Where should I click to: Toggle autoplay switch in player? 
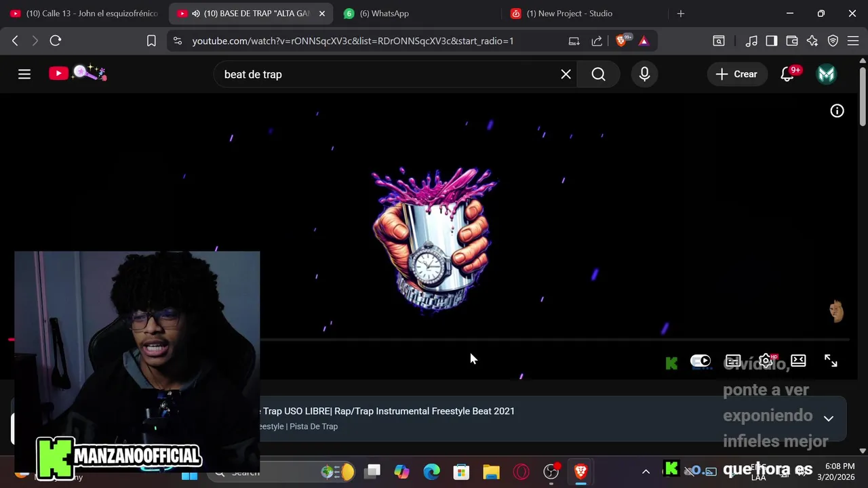pyautogui.click(x=701, y=361)
